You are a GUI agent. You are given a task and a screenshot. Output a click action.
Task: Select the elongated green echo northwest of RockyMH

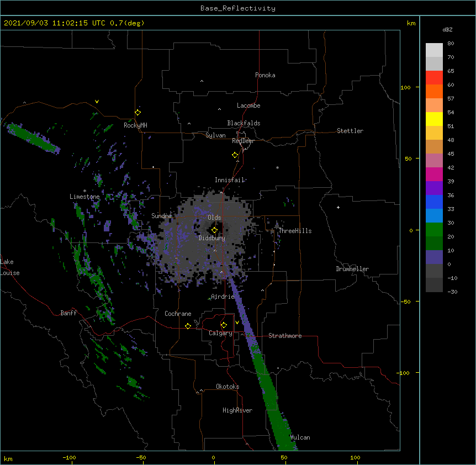[x=33, y=138]
